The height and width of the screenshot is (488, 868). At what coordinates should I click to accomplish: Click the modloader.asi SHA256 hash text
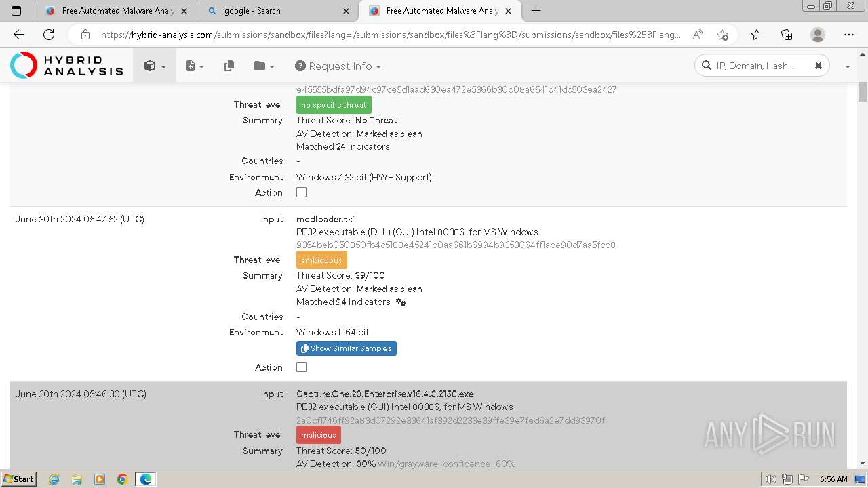pos(456,245)
